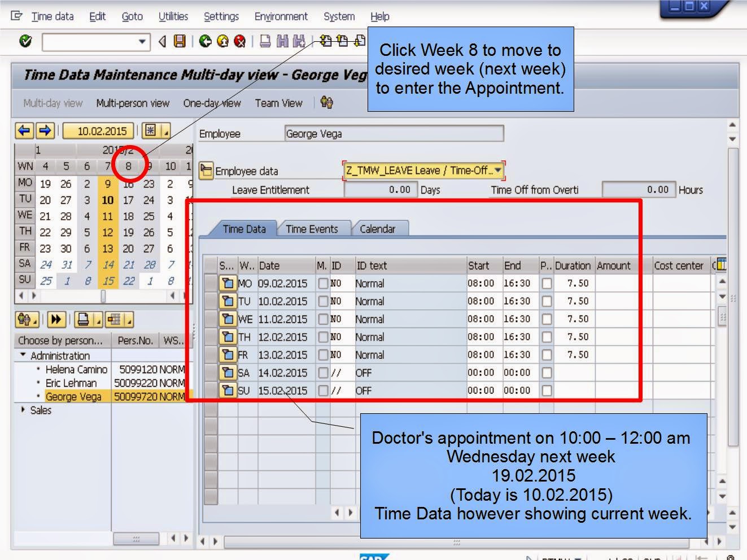Open the Goto menu
747x560 pixels.
(x=132, y=16)
